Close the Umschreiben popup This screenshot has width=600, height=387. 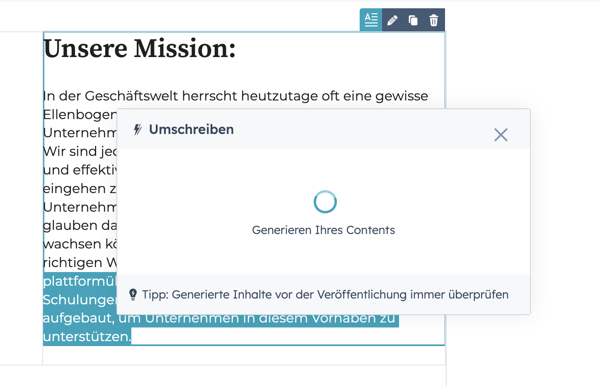[x=501, y=135]
